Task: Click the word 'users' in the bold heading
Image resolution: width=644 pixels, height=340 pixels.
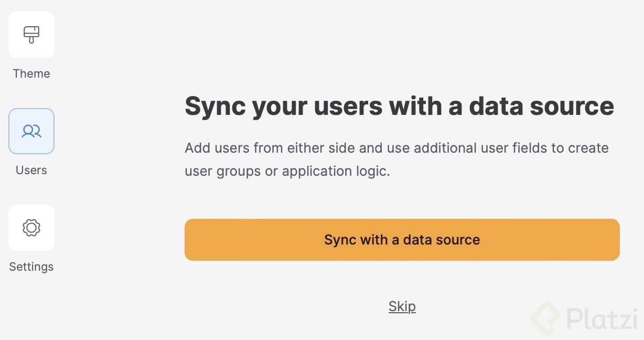Action: point(348,107)
